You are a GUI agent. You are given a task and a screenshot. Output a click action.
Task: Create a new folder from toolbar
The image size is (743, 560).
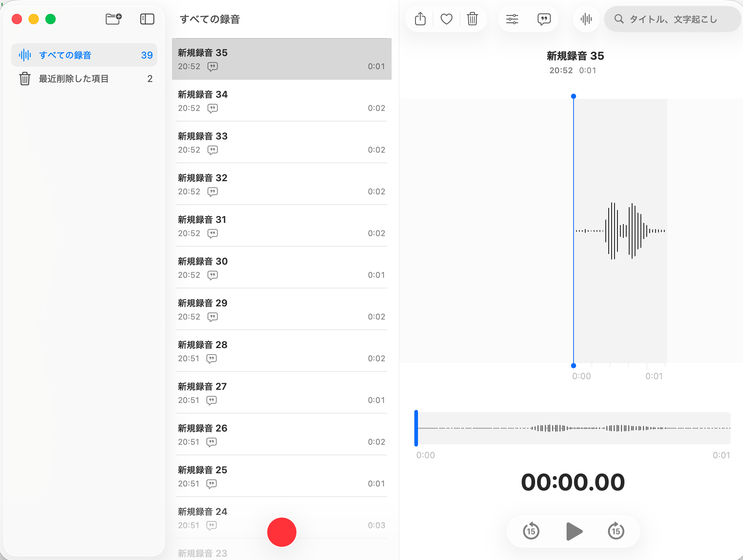point(113,19)
